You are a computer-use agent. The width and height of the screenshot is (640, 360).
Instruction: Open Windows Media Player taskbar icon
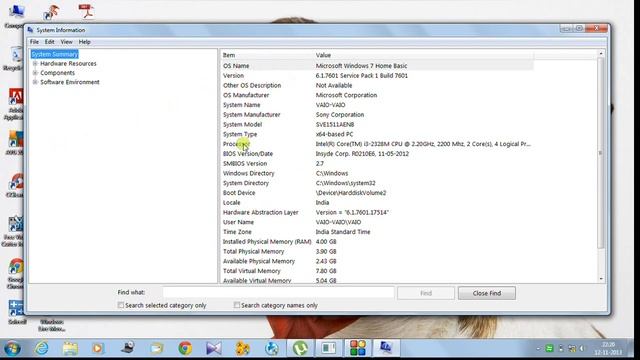[x=98, y=348]
